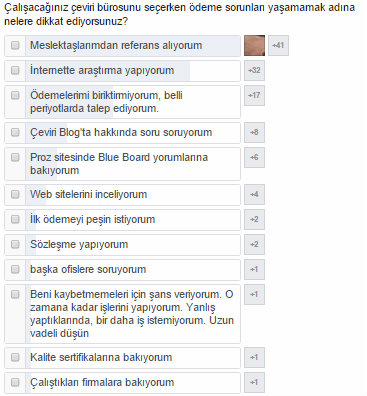Screen dimensions: 367x396
Task: Show the +41 voters list
Action: point(278,45)
